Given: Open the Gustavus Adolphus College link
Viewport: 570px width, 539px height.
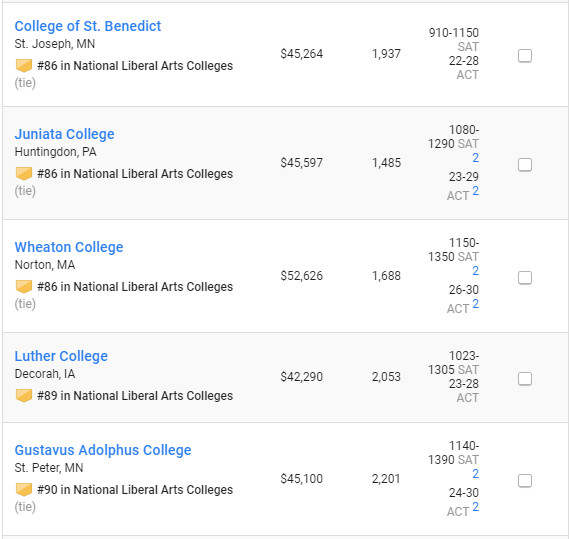Looking at the screenshot, I should coord(103,450).
